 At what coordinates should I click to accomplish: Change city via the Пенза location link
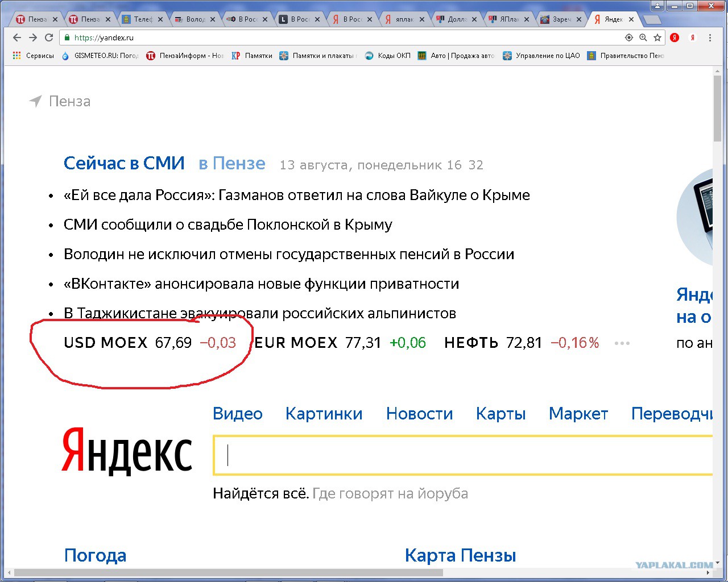60,101
